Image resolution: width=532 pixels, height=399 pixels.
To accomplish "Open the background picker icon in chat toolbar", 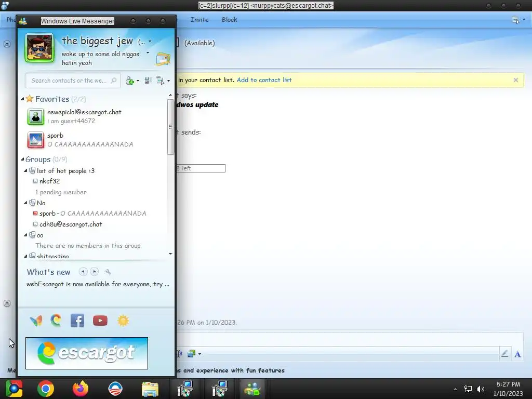I will [191, 353].
